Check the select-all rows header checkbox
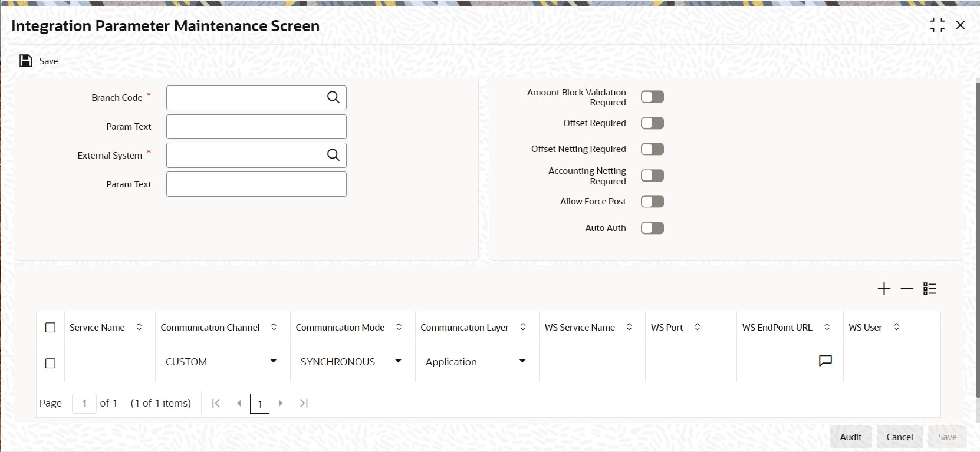The width and height of the screenshot is (980, 452). 51,327
